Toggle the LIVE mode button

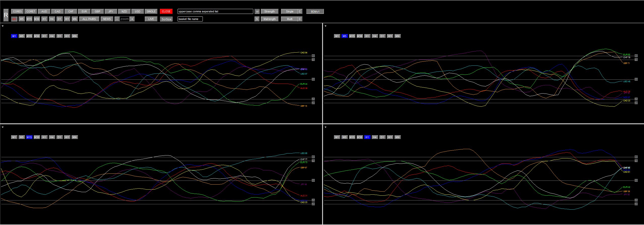tap(151, 19)
